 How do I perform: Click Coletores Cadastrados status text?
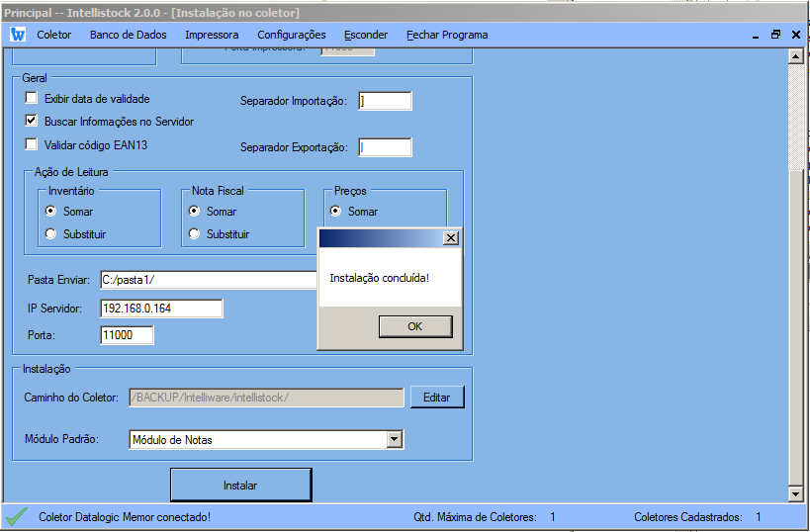click(x=688, y=517)
